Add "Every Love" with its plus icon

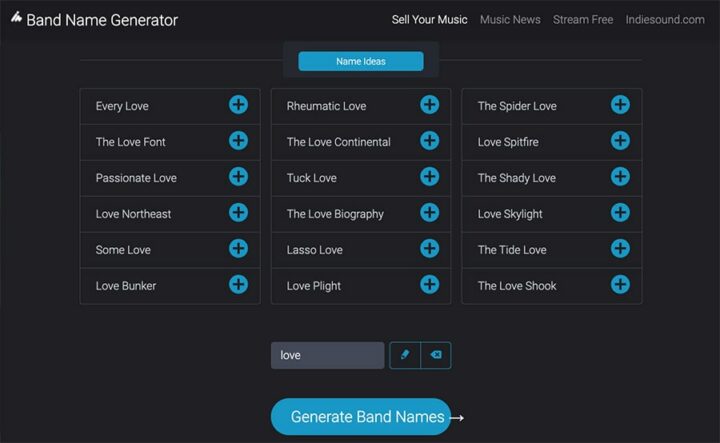238,105
